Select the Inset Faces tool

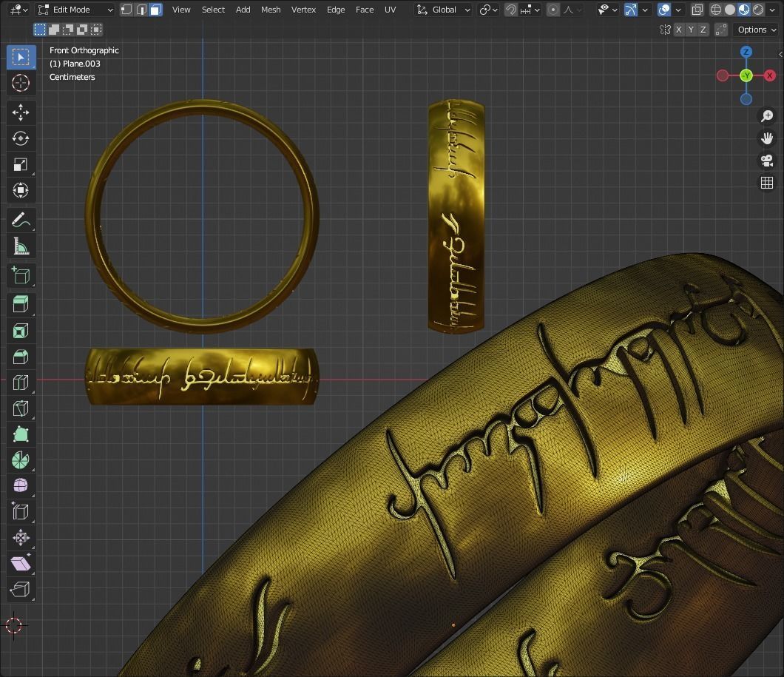[x=21, y=330]
